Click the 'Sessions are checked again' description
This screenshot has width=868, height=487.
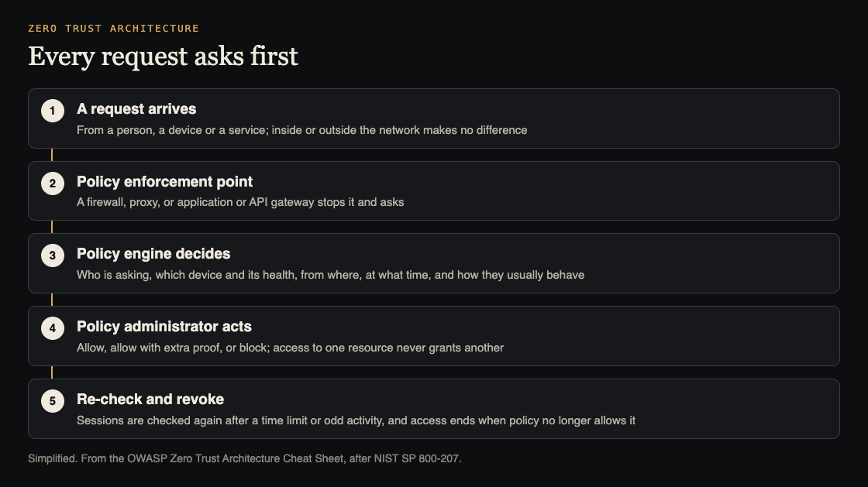click(x=356, y=420)
